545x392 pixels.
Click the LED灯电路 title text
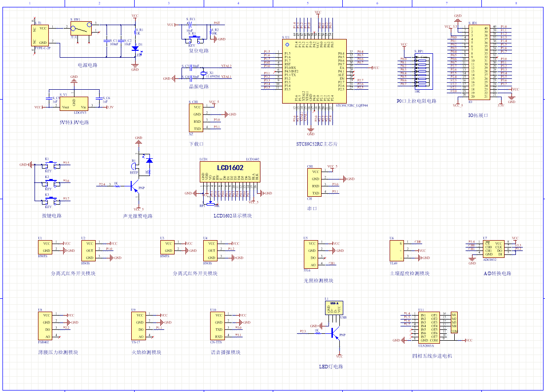pos(331,367)
